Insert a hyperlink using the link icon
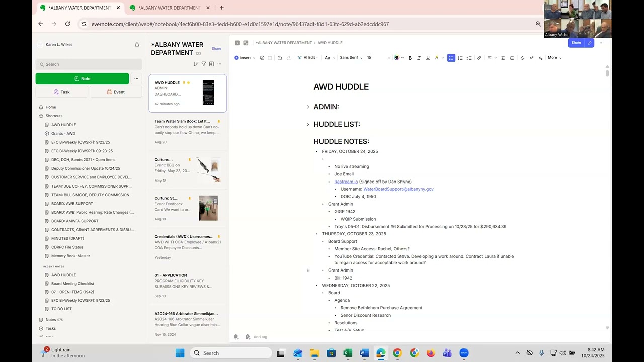 click(x=479, y=58)
